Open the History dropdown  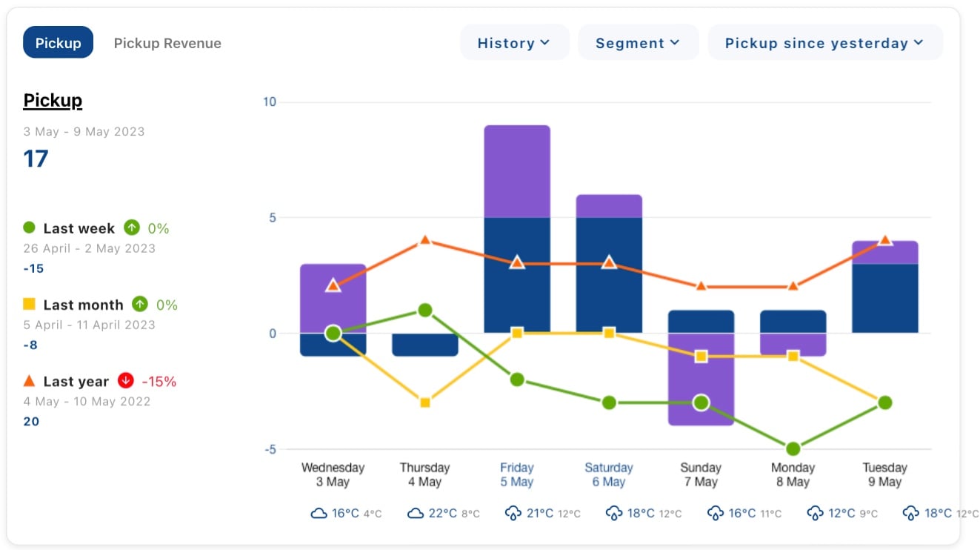(x=514, y=43)
